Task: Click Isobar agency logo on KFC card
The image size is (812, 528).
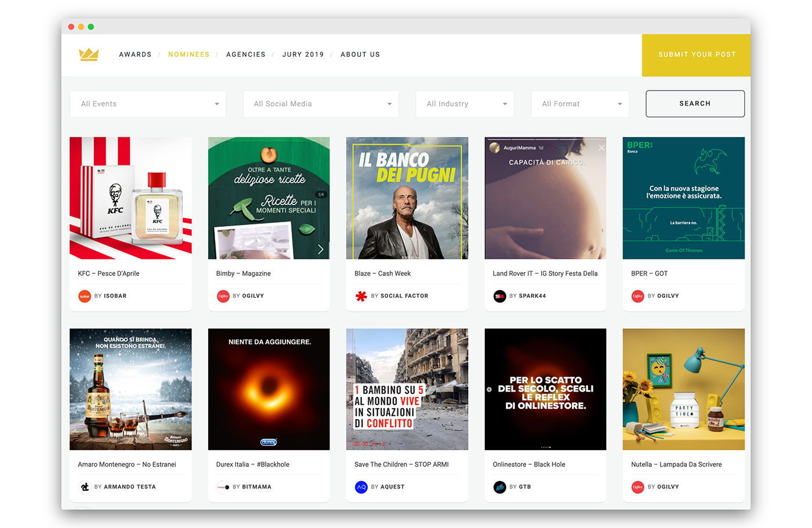Action: pyautogui.click(x=85, y=296)
